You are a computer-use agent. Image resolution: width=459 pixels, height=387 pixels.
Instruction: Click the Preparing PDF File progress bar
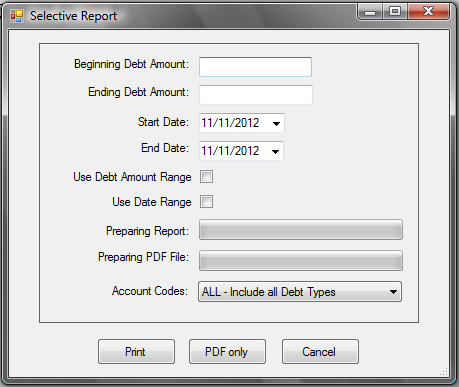point(301,261)
